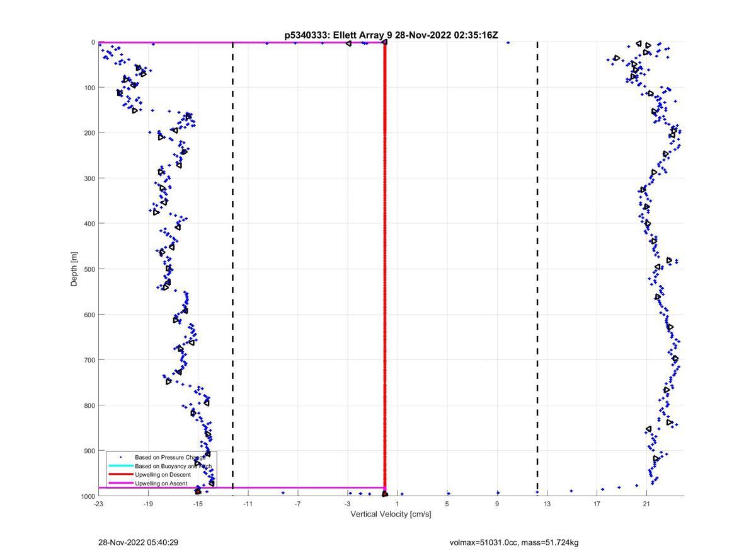
Task: Click the x-axis tick label '-19'
Action: tap(148, 504)
